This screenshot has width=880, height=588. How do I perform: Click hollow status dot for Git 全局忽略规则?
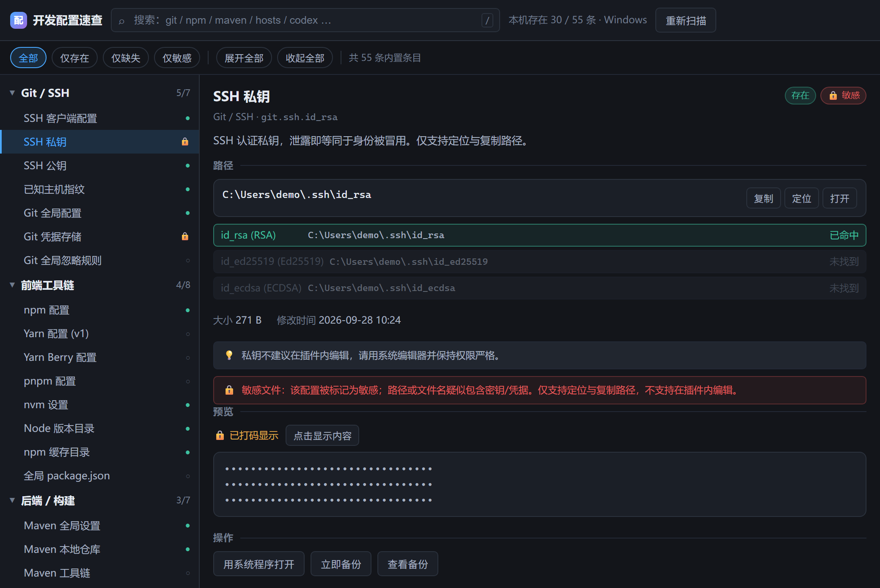[188, 260]
